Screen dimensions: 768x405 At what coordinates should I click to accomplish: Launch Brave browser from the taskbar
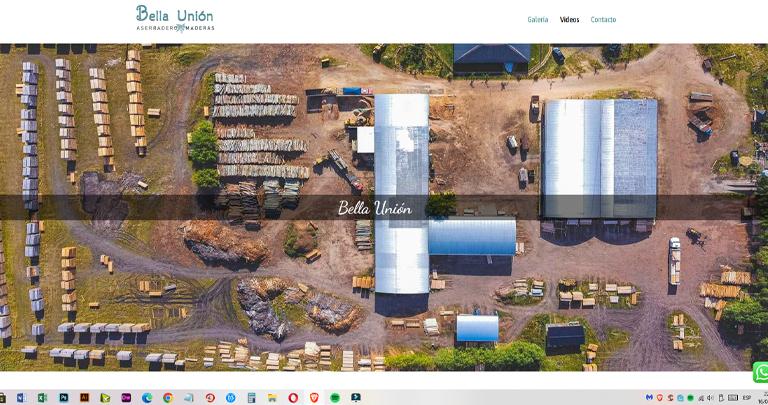[x=314, y=398]
